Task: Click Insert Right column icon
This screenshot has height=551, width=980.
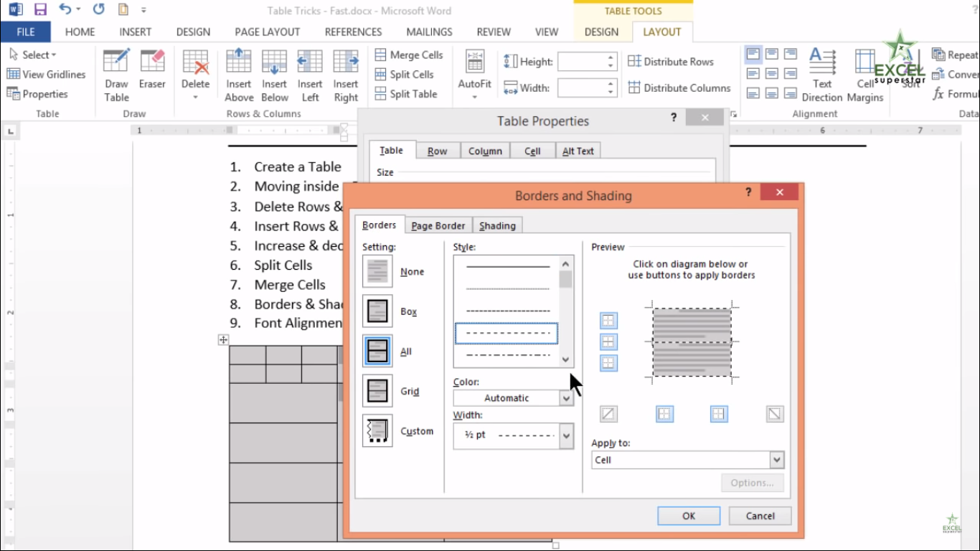Action: pos(346,76)
